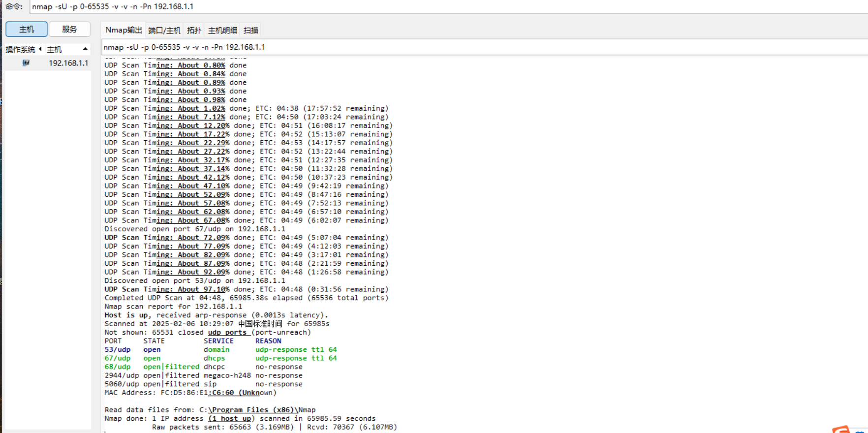The image size is (868, 433).
Task: Switch to the 主机明细 tab
Action: click(222, 31)
